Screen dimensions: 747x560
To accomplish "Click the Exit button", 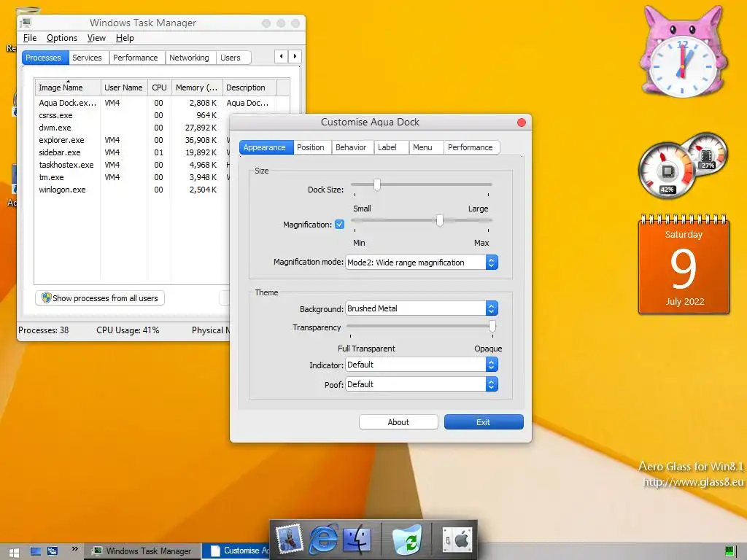I will pos(484,422).
